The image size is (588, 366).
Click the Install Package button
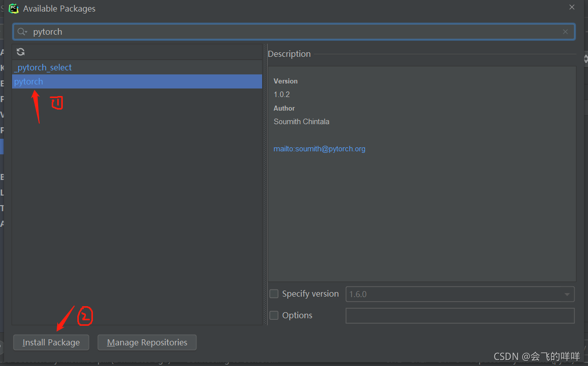point(51,342)
